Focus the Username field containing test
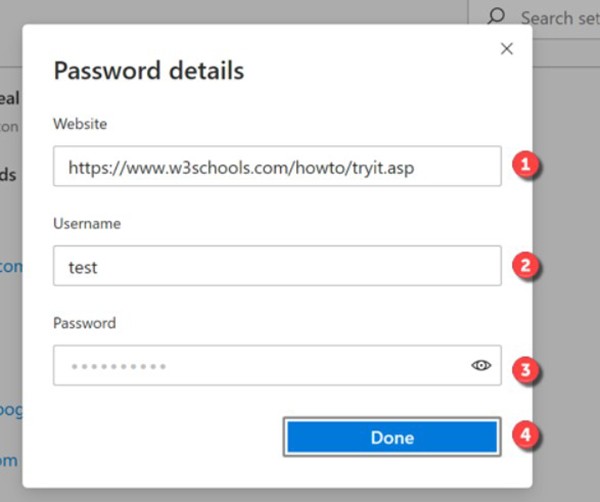Viewport: 600px width, 502px height. [x=277, y=267]
